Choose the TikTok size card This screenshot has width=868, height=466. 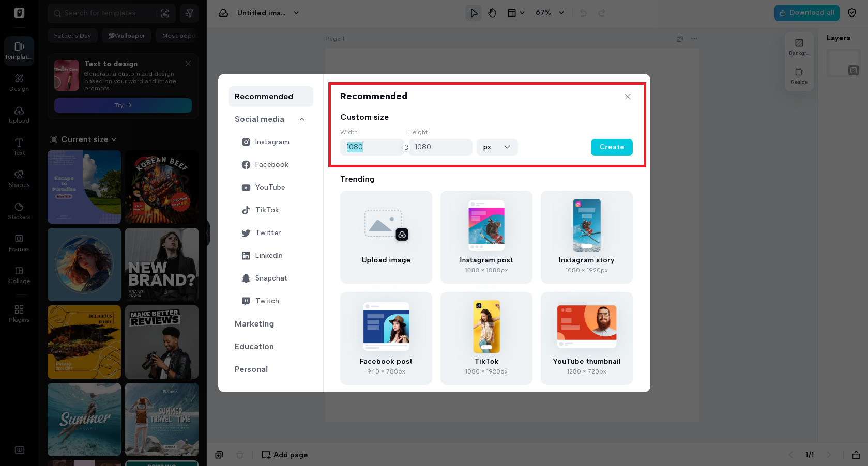pyautogui.click(x=486, y=338)
